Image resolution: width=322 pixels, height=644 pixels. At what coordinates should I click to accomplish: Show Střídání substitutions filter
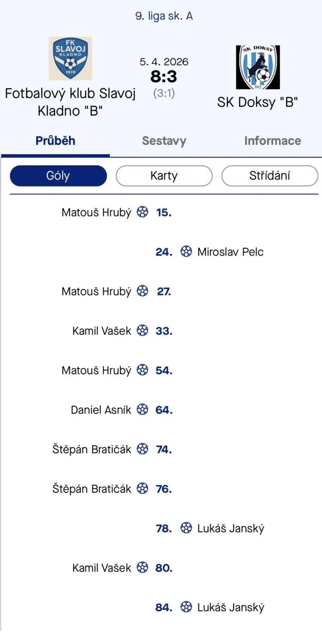[x=269, y=176]
